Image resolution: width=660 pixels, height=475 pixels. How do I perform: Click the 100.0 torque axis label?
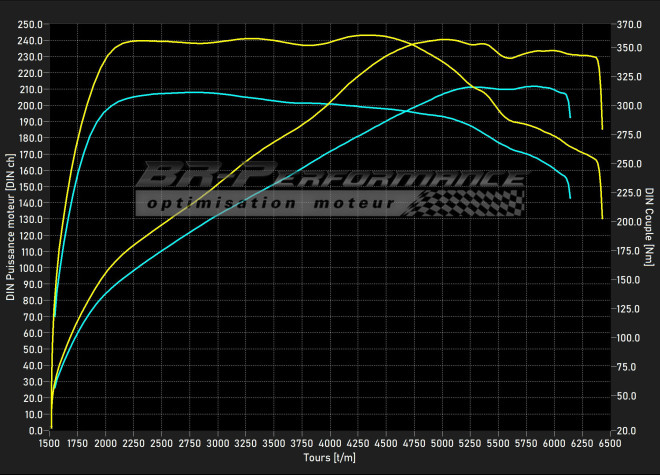(628, 338)
